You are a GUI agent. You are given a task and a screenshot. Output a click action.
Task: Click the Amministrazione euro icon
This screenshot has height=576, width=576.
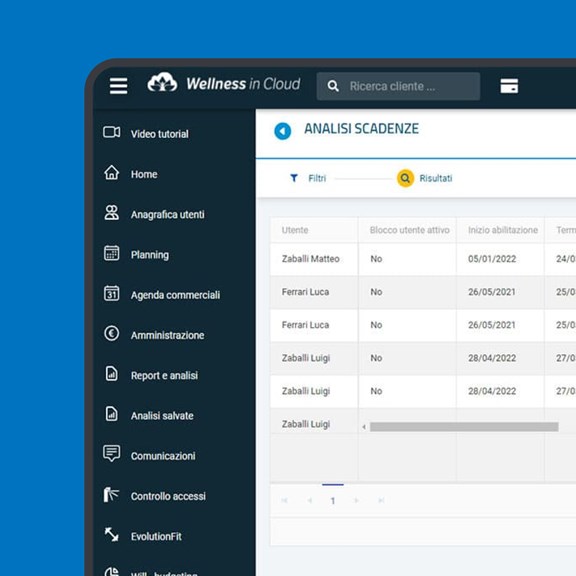point(111,334)
